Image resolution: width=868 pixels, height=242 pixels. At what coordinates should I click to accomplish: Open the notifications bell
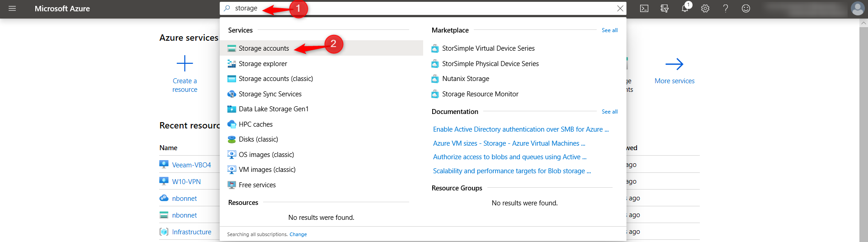click(x=685, y=9)
